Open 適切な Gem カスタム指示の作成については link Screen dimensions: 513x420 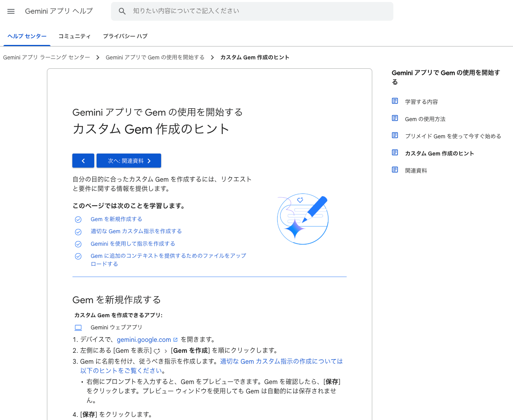click(212, 366)
